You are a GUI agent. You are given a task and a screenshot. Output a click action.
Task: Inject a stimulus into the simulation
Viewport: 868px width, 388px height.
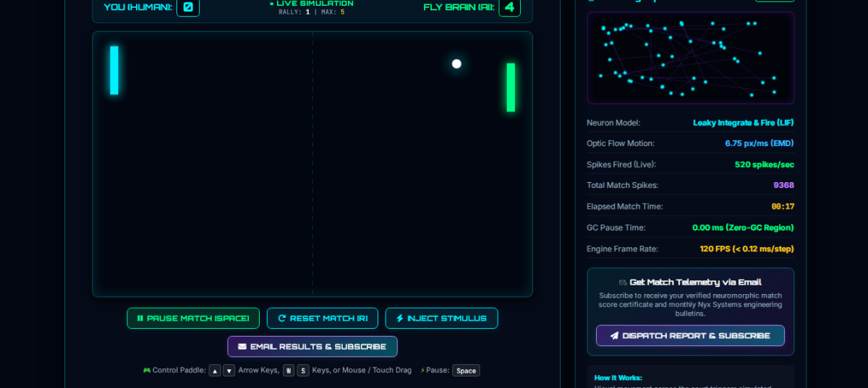(x=441, y=318)
